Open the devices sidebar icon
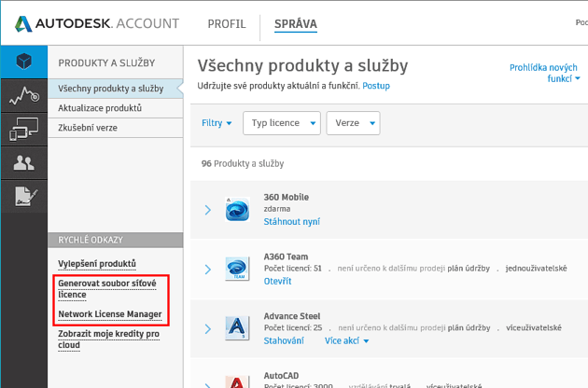Image resolution: width=588 pixels, height=388 pixels. tap(24, 129)
